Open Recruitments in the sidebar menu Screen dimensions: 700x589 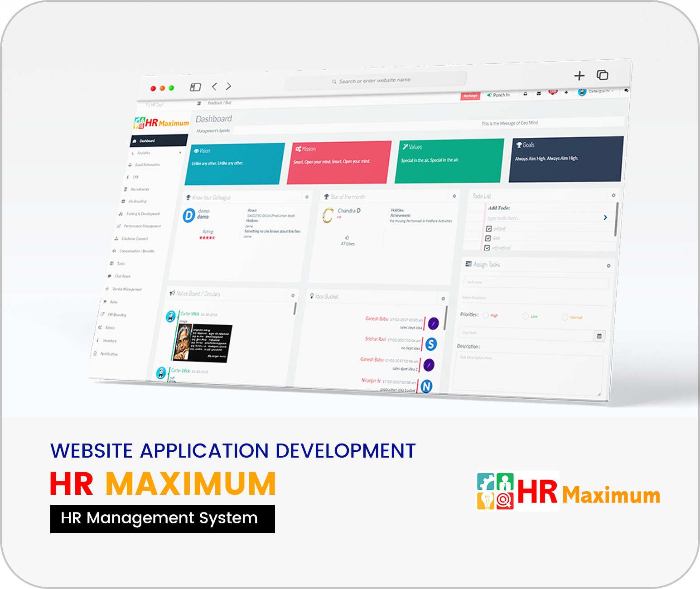[140, 189]
